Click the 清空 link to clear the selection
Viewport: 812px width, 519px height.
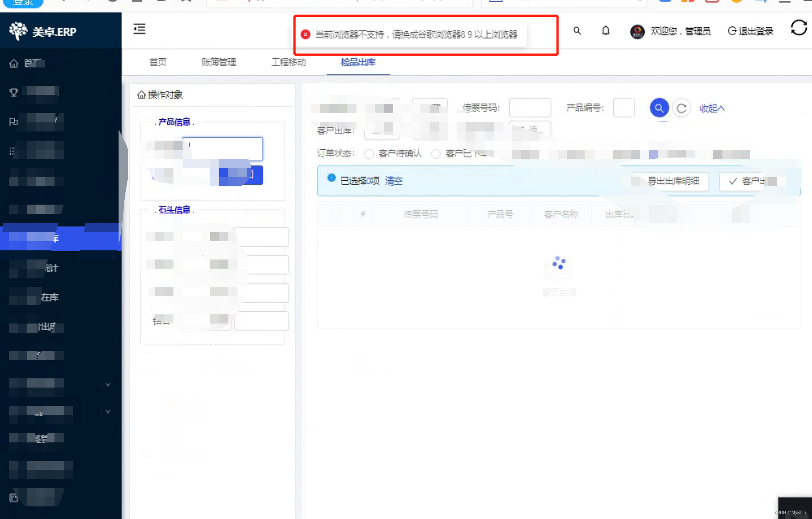(x=393, y=181)
